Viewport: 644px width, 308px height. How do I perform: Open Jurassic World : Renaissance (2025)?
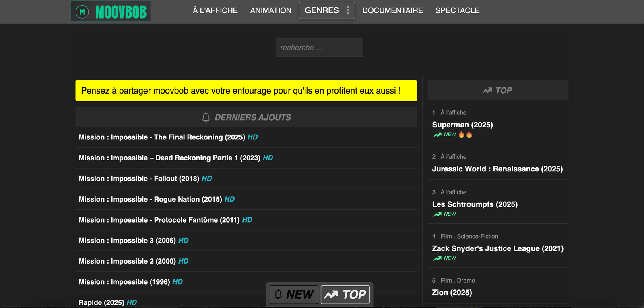pyautogui.click(x=497, y=169)
